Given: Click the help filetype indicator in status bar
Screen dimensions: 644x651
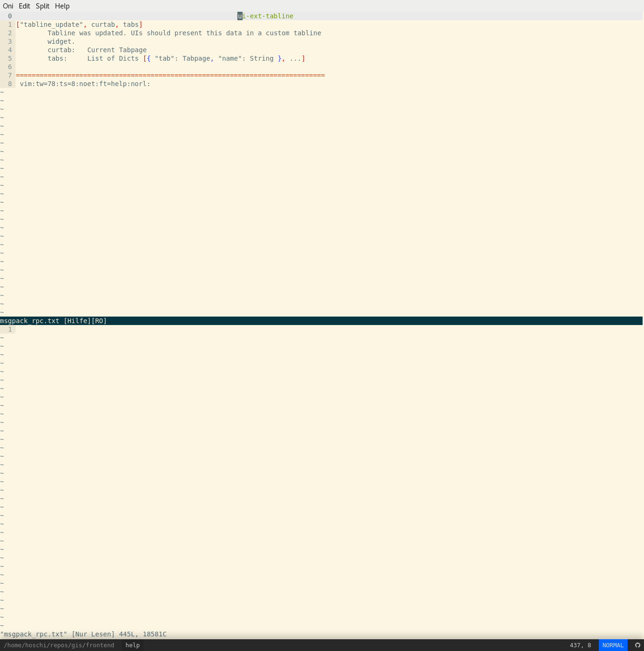Looking at the screenshot, I should coord(132,645).
